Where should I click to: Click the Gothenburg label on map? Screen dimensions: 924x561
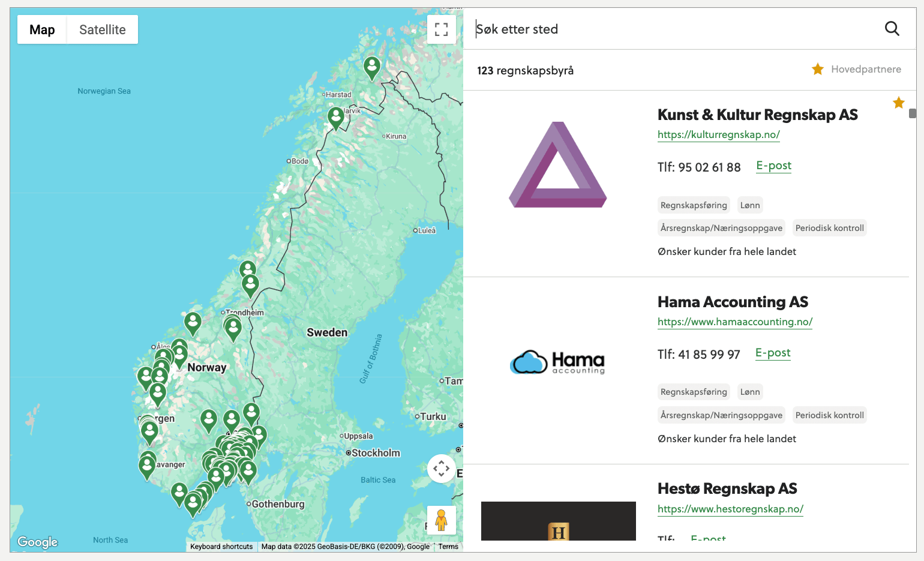tap(278, 504)
